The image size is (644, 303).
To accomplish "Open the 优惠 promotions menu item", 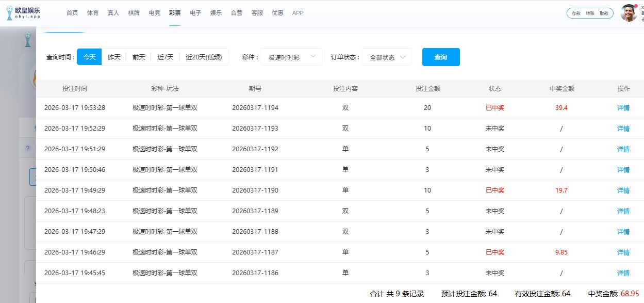I will (x=277, y=13).
